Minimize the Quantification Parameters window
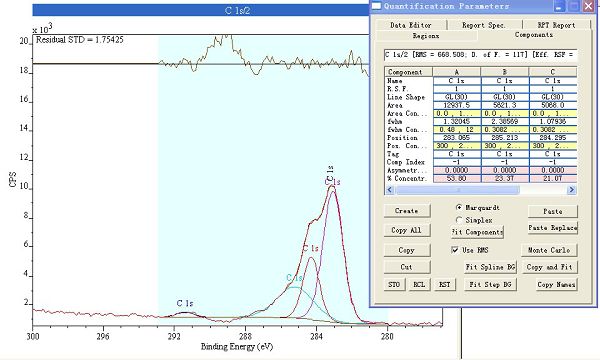 559,6
